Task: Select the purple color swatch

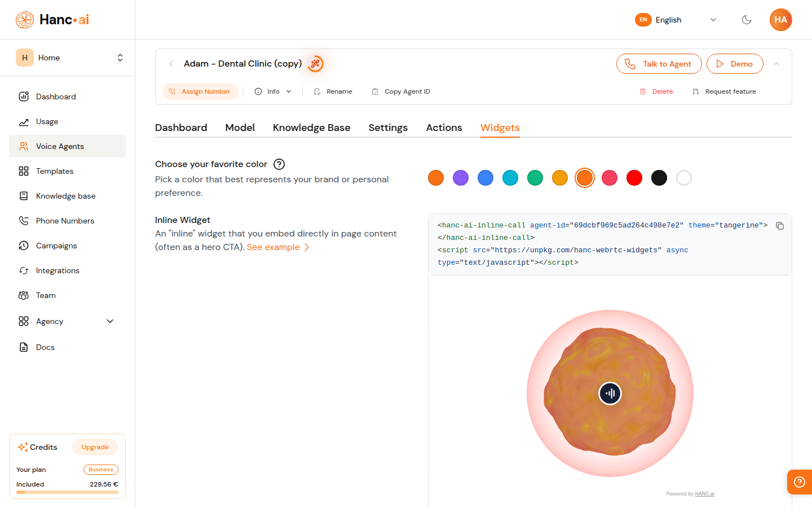Action: (461, 178)
